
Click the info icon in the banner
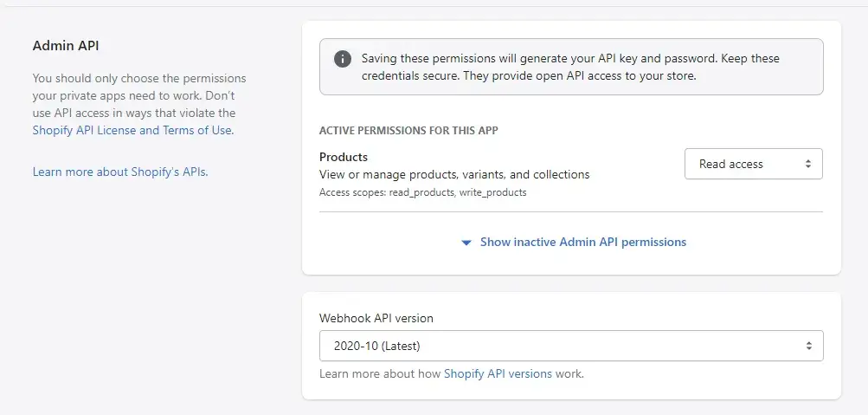click(344, 59)
